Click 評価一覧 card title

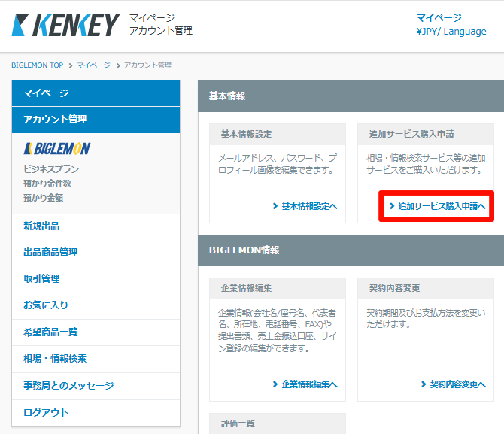238,423
